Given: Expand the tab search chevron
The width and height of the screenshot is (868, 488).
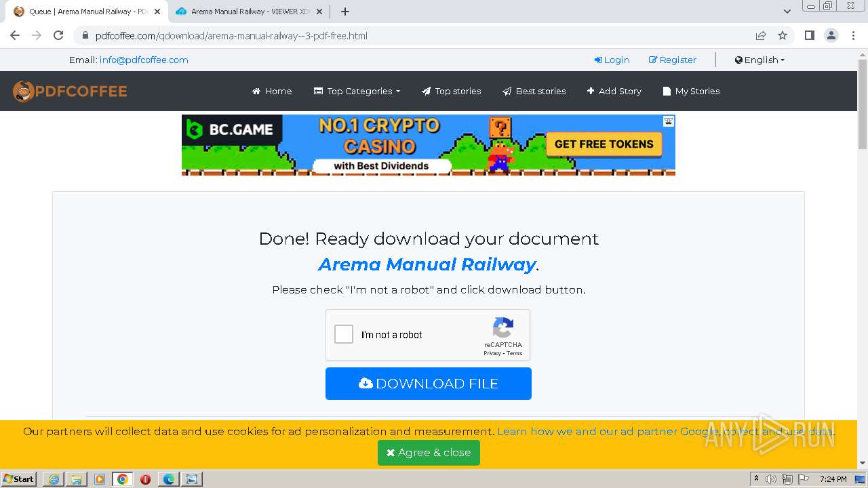Looking at the screenshot, I should point(787,12).
